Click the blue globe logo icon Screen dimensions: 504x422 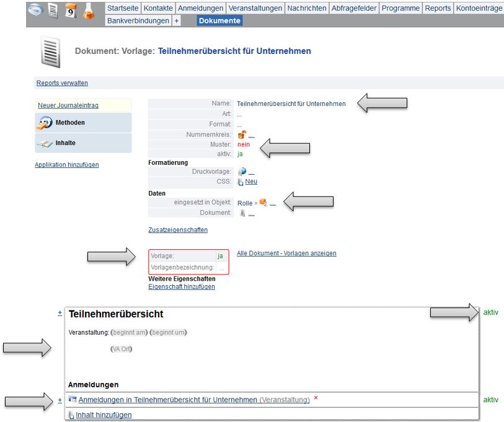(x=37, y=12)
